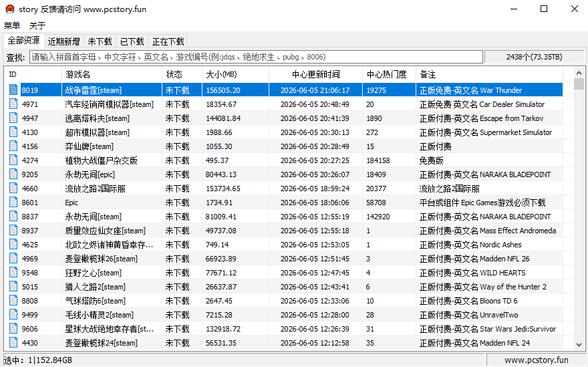Sort by the 中心热门度 column header
The height and width of the screenshot is (367, 588).
coord(390,74)
